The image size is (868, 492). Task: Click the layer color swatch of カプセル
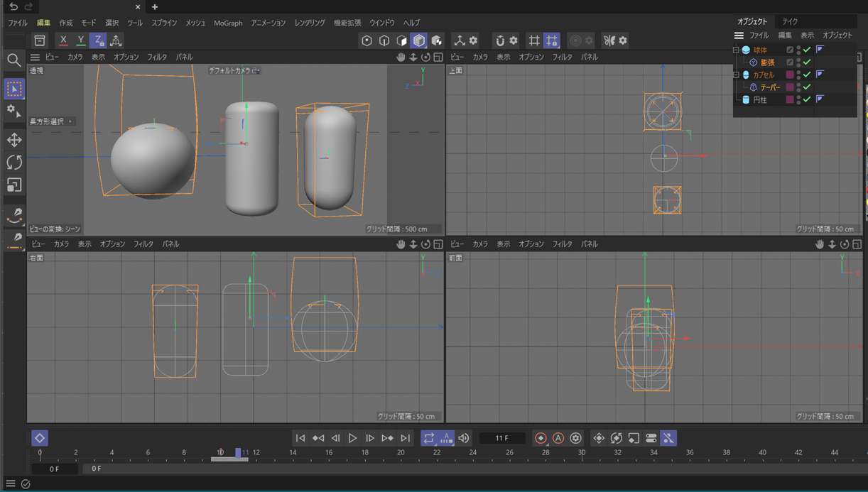tap(789, 75)
